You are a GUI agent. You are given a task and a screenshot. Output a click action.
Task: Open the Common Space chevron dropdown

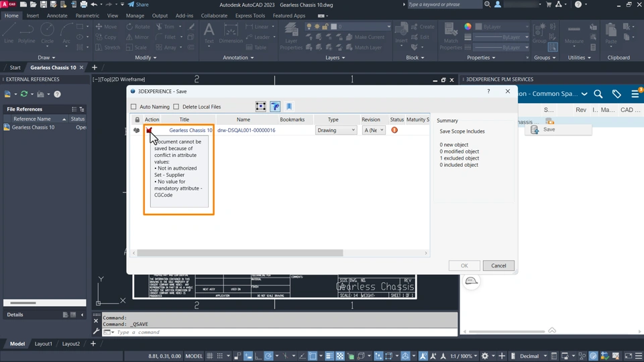(584, 94)
